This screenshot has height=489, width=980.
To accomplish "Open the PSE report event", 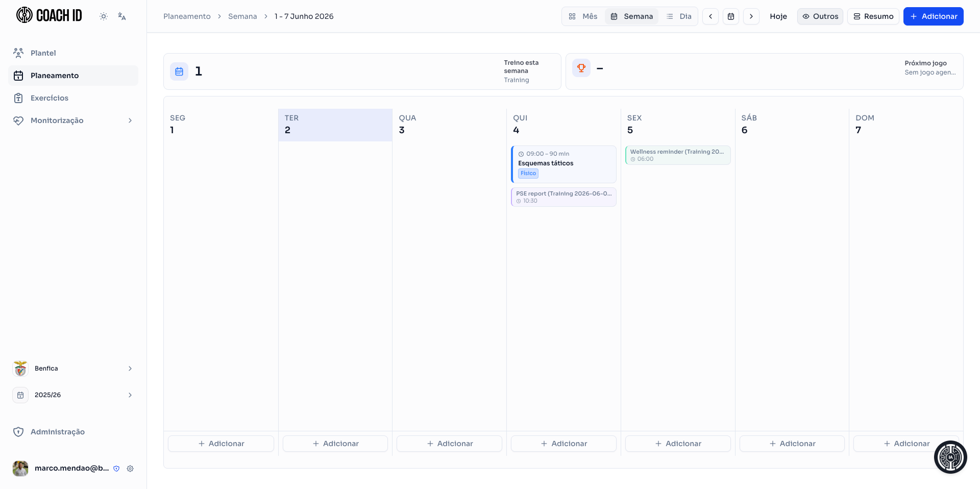I will click(x=563, y=197).
